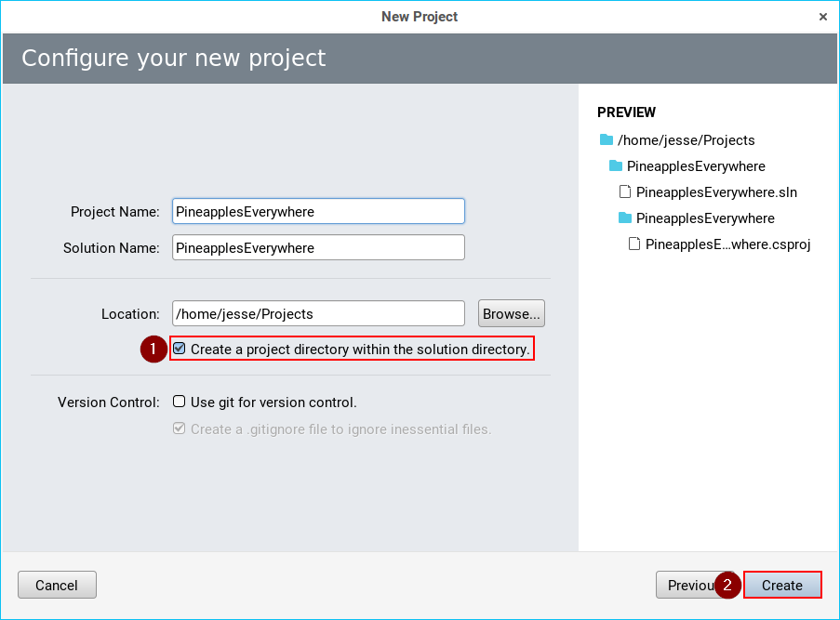This screenshot has width=840, height=620.
Task: Dismiss the dialog with the Cancel button
Action: tap(57, 585)
